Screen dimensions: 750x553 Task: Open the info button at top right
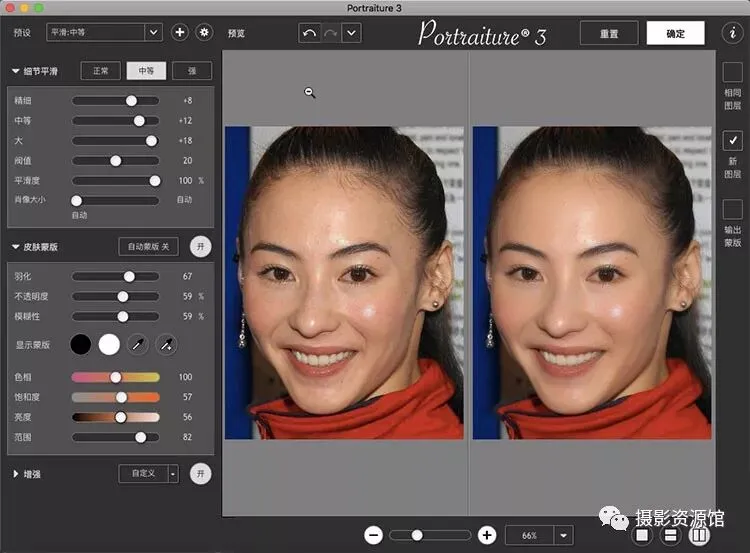click(731, 33)
